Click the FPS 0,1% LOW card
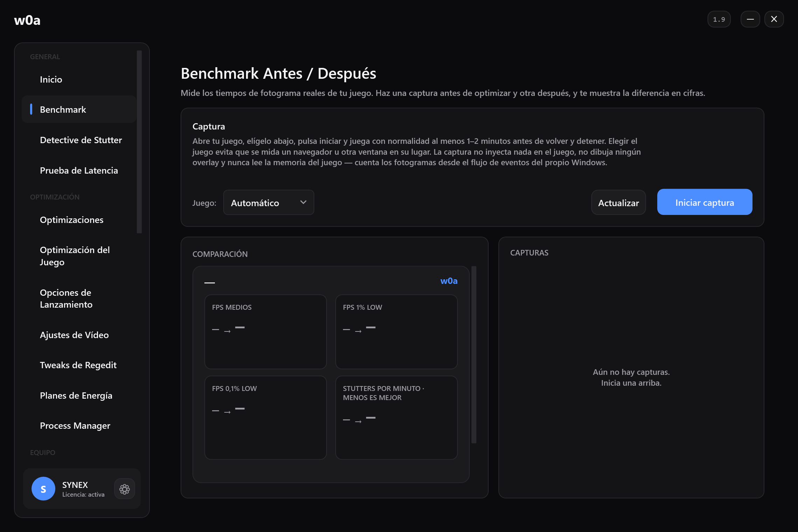The height and width of the screenshot is (532, 798). pos(266,418)
